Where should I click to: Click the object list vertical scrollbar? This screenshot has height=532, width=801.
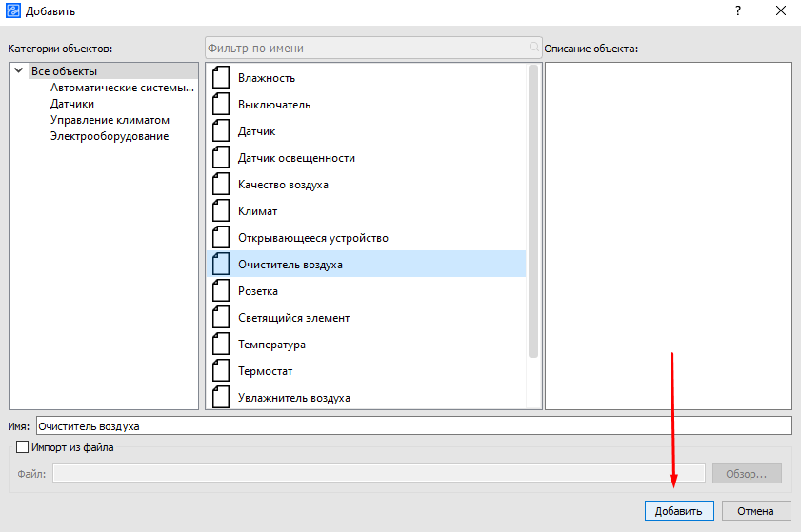533,209
